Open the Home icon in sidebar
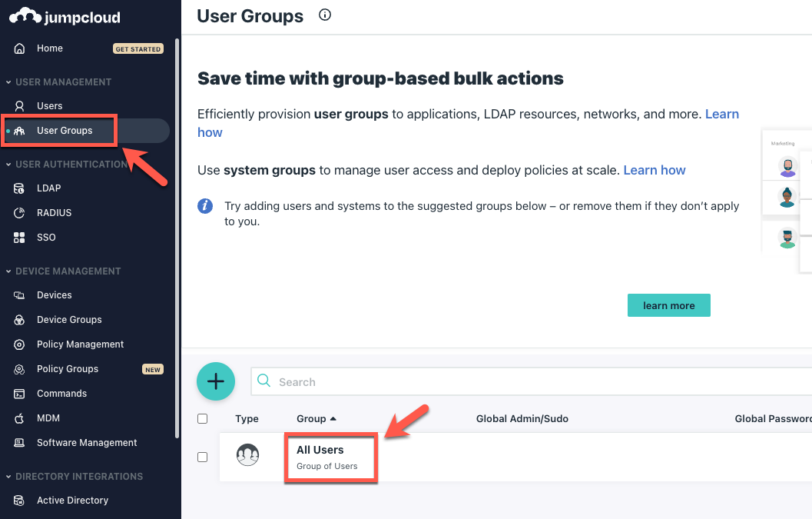Image resolution: width=812 pixels, height=519 pixels. pos(19,48)
